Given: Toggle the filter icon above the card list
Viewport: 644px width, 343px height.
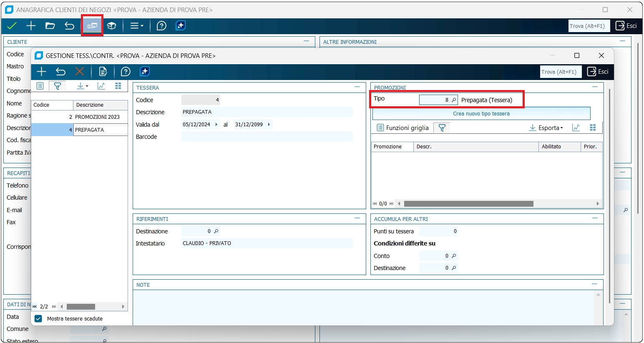Looking at the screenshot, I should tap(58, 86).
